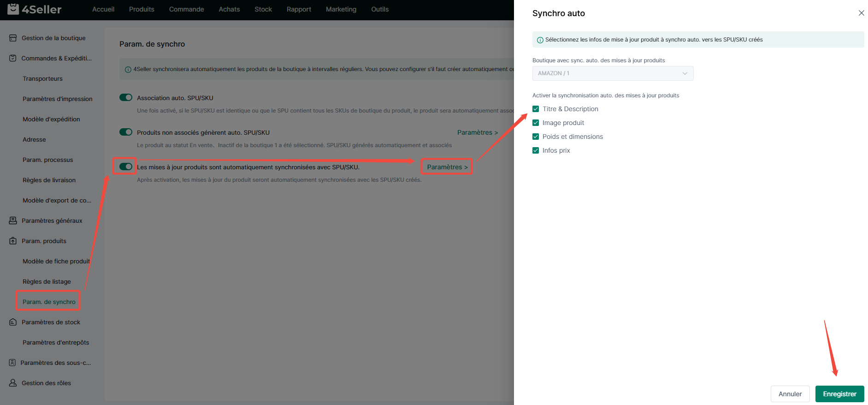
Task: Click the Paramètres de stock icon
Action: coord(13,322)
